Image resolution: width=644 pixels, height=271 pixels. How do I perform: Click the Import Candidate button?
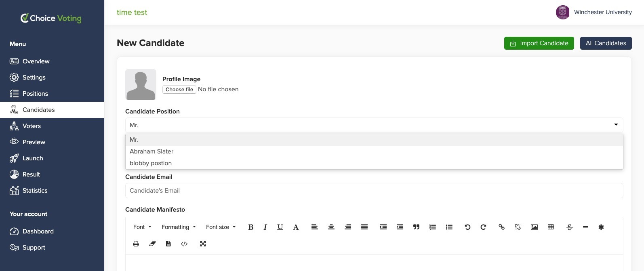539,43
